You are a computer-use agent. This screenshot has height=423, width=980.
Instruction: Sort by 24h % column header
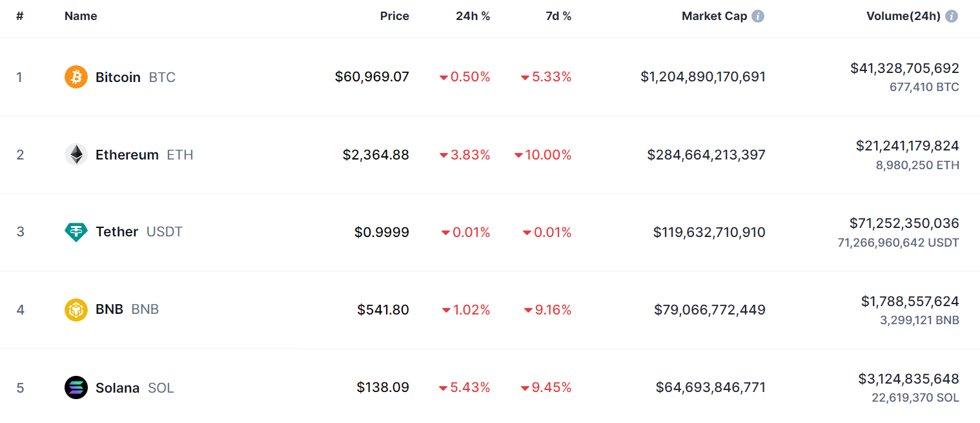click(473, 16)
